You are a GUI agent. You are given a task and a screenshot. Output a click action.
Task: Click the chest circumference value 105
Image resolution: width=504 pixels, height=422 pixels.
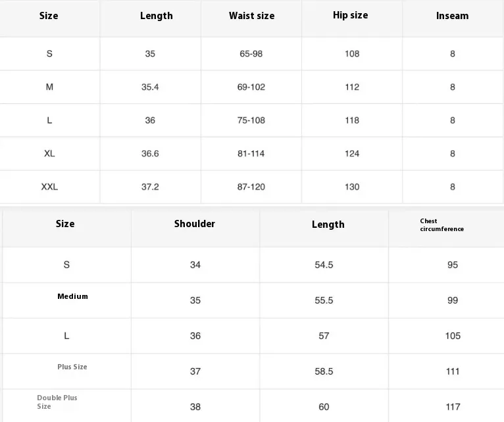(x=453, y=336)
